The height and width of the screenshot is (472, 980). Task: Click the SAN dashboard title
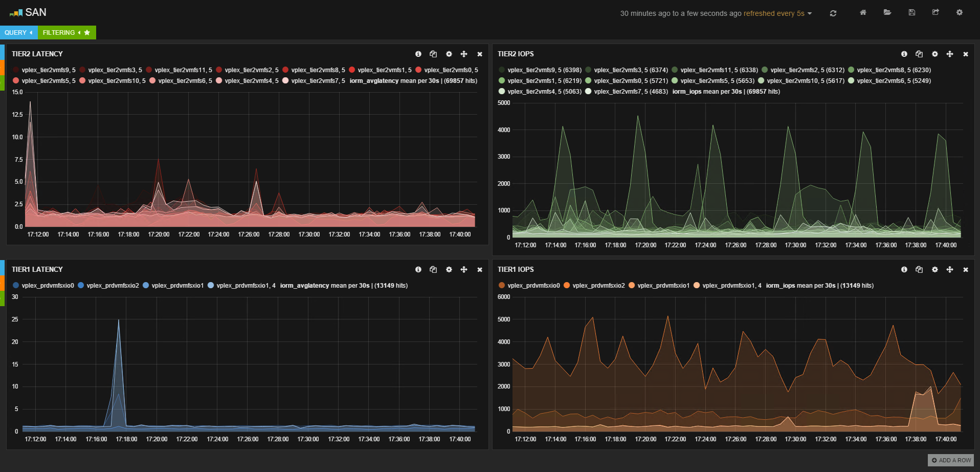[x=35, y=12]
